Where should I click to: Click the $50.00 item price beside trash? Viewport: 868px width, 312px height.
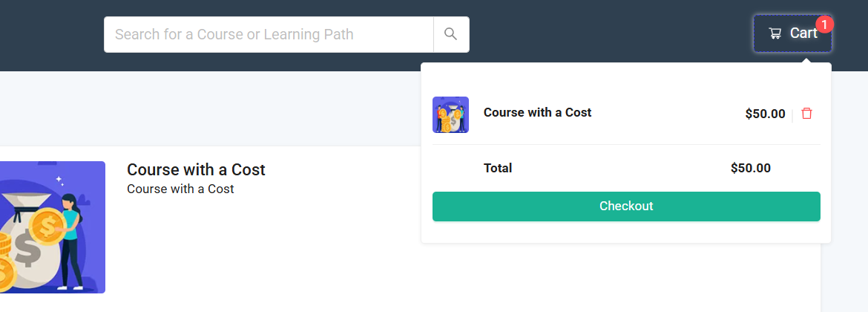click(x=765, y=114)
